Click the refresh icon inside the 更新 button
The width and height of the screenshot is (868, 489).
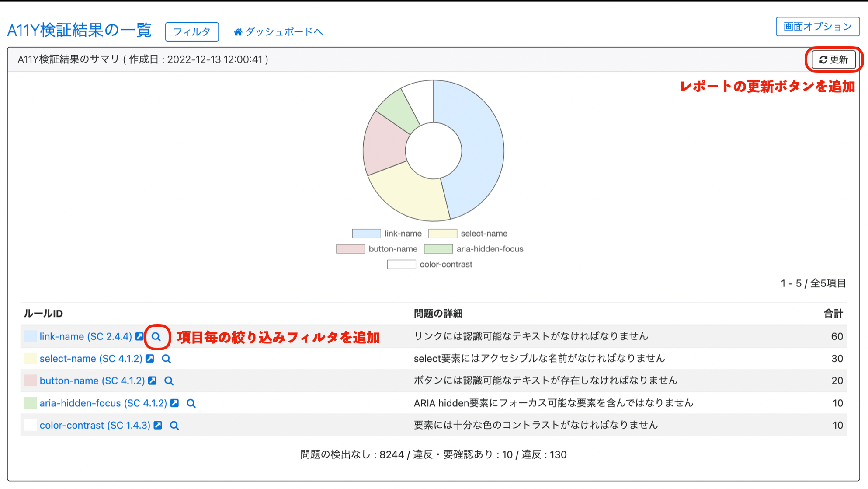click(x=823, y=59)
